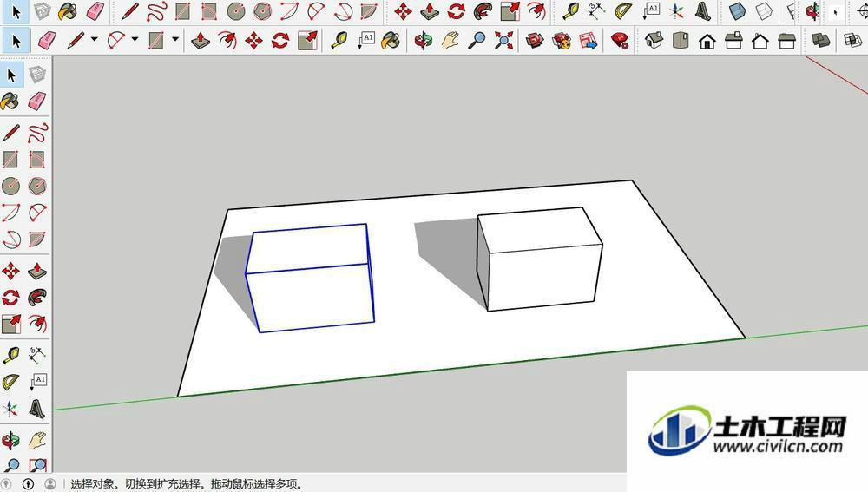The image size is (868, 492).
Task: Switch to the Right view
Action: (x=733, y=41)
